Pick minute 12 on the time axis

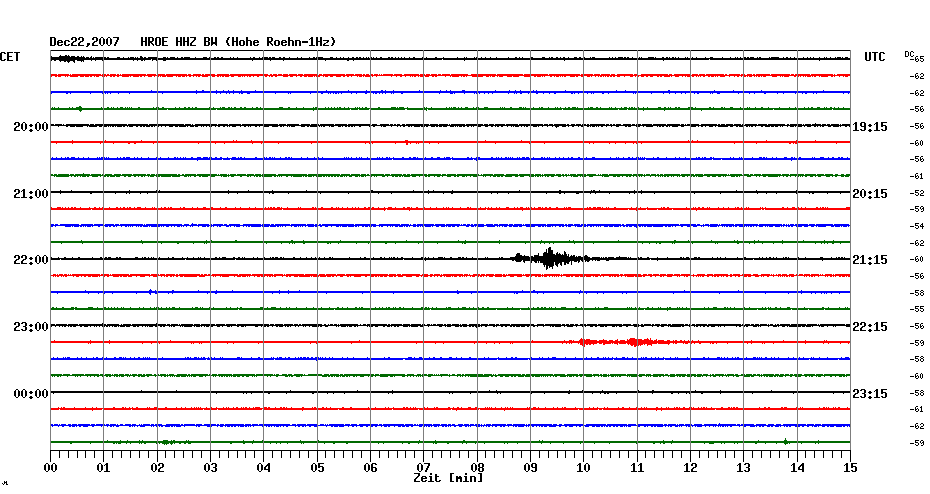(690, 468)
